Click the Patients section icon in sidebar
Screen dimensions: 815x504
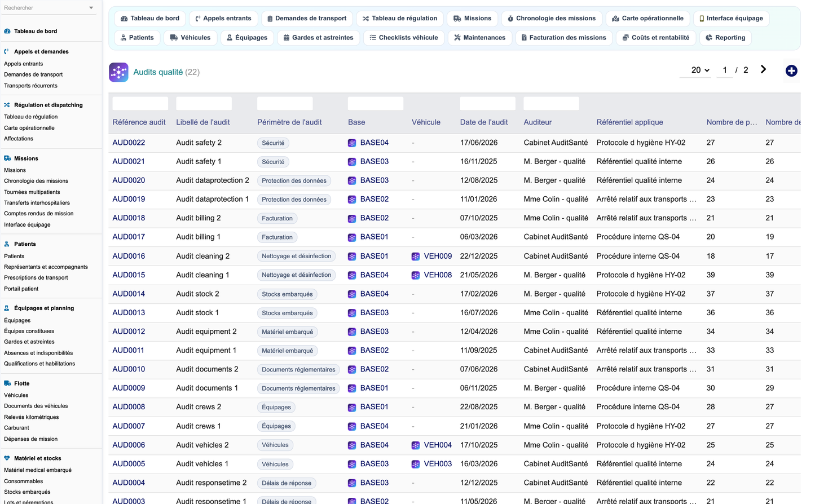point(7,244)
